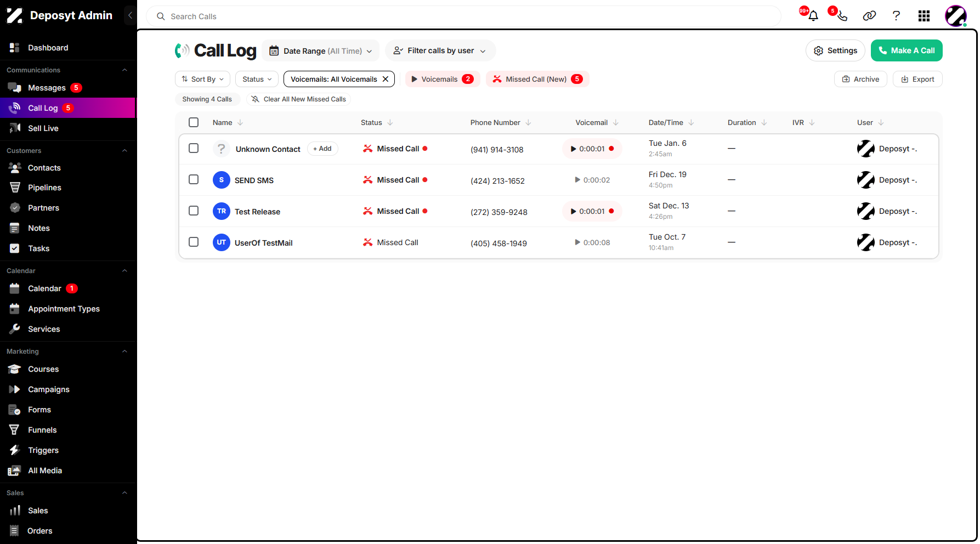Open the Status filter dropdown
The image size is (980, 544).
(x=257, y=79)
